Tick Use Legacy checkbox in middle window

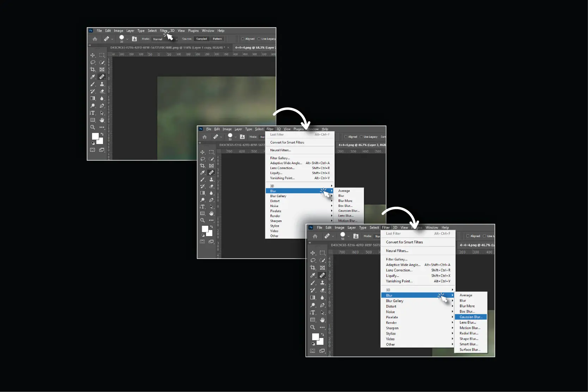coord(361,137)
